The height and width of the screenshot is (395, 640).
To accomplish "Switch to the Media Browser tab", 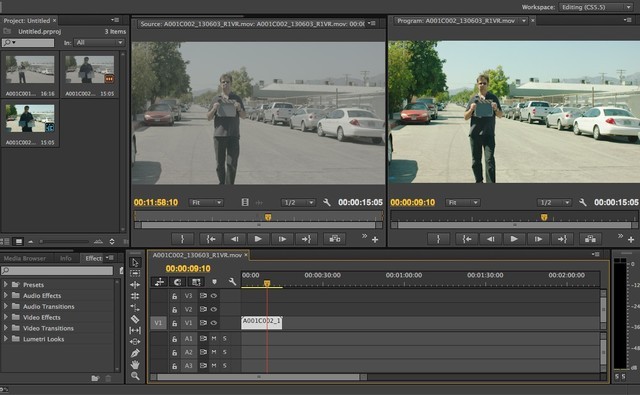I will tap(24, 258).
